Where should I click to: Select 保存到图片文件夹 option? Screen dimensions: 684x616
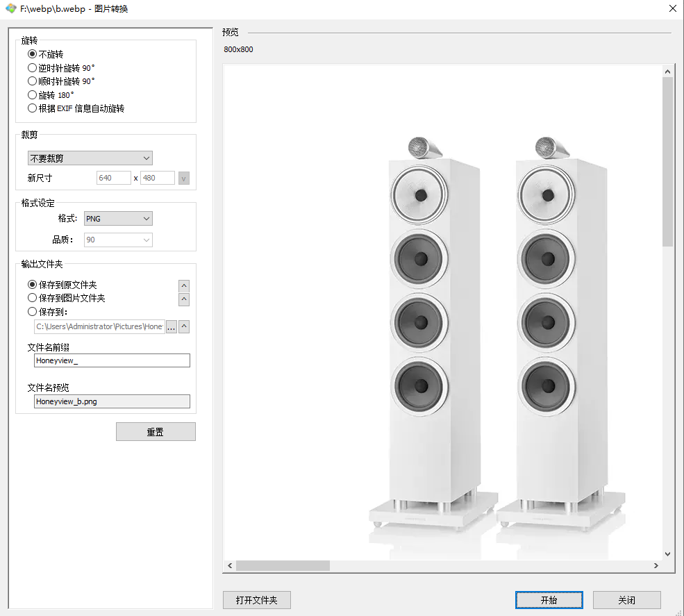point(66,298)
